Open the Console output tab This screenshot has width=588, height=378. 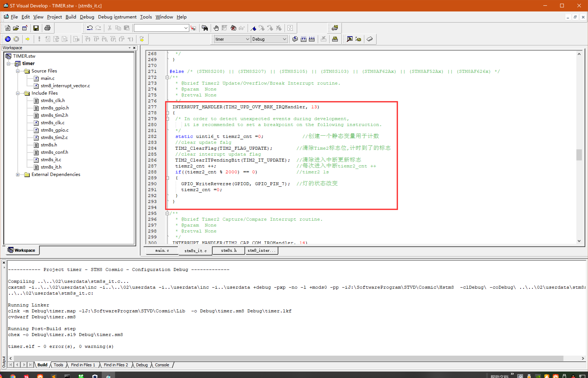[x=162, y=365]
